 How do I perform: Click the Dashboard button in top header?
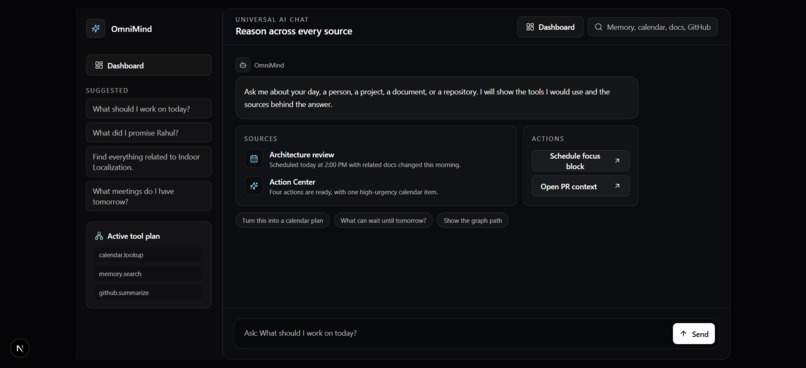pyautogui.click(x=550, y=27)
